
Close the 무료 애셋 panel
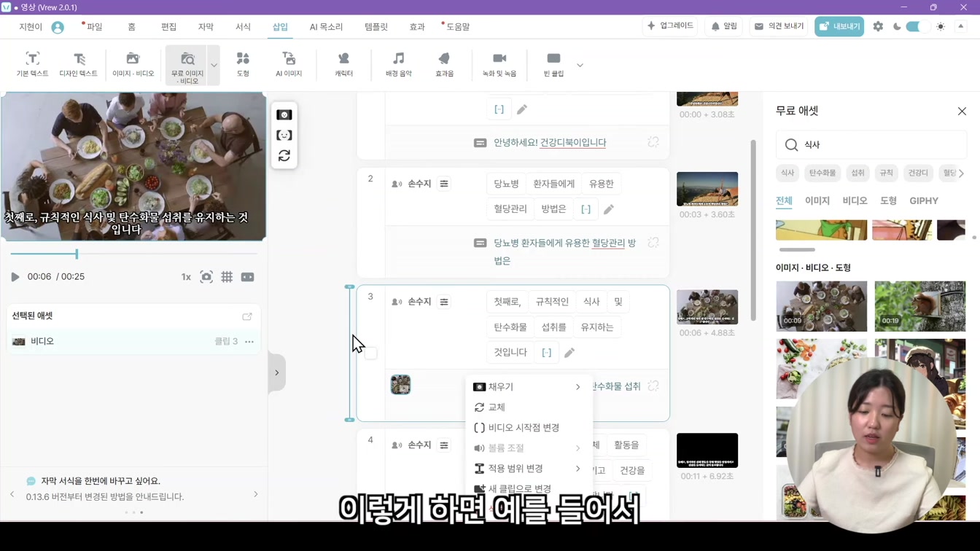(x=962, y=112)
